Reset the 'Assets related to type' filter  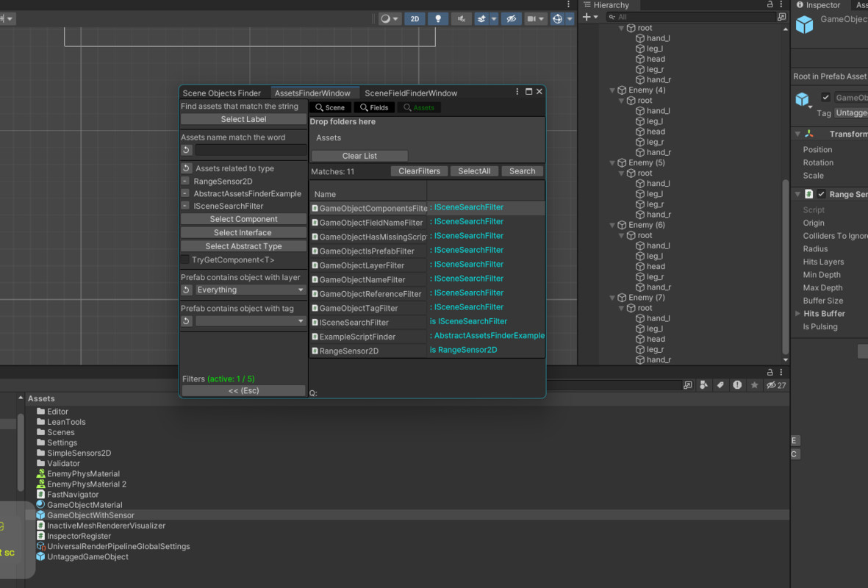pyautogui.click(x=187, y=168)
